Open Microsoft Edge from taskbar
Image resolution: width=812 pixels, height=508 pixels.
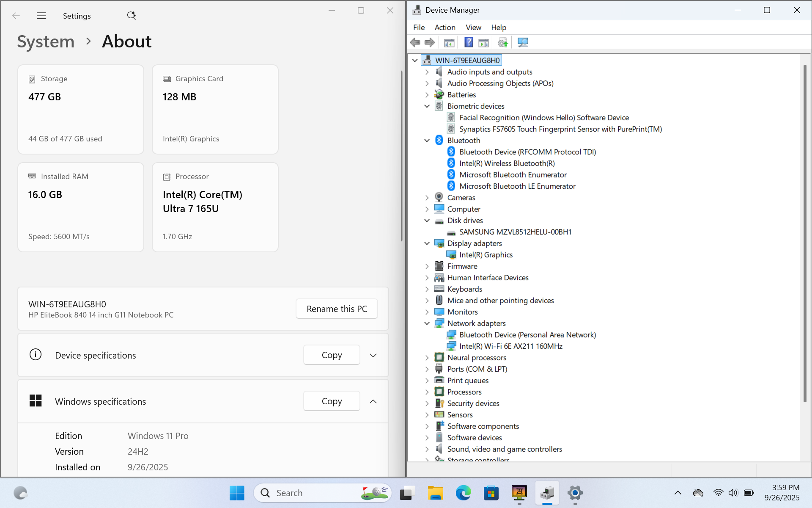[463, 493]
